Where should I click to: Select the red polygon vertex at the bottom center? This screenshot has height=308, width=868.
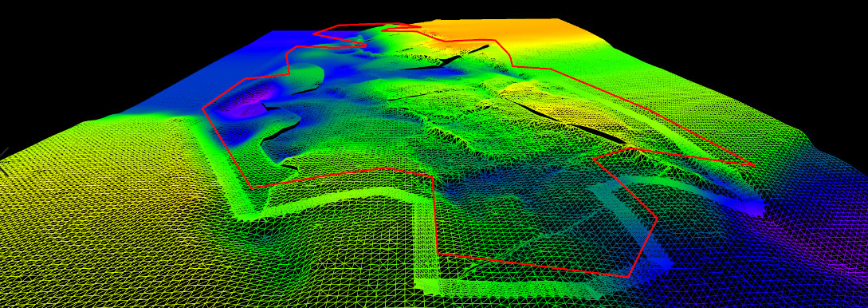point(438,253)
